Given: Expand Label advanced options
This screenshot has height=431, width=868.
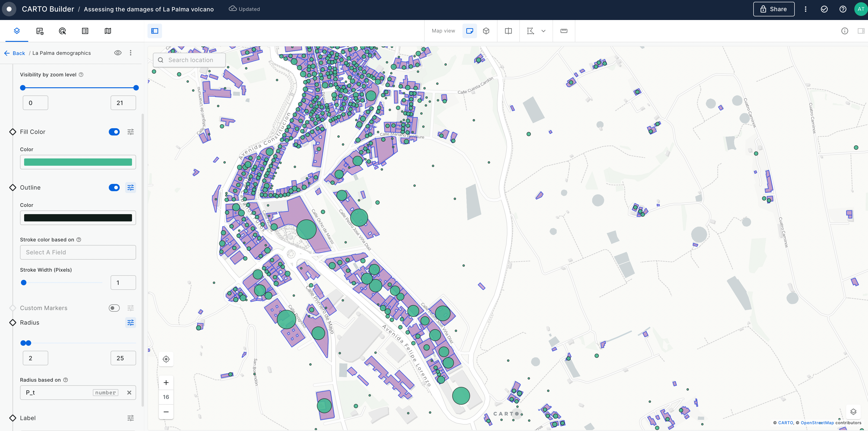Looking at the screenshot, I should point(130,418).
